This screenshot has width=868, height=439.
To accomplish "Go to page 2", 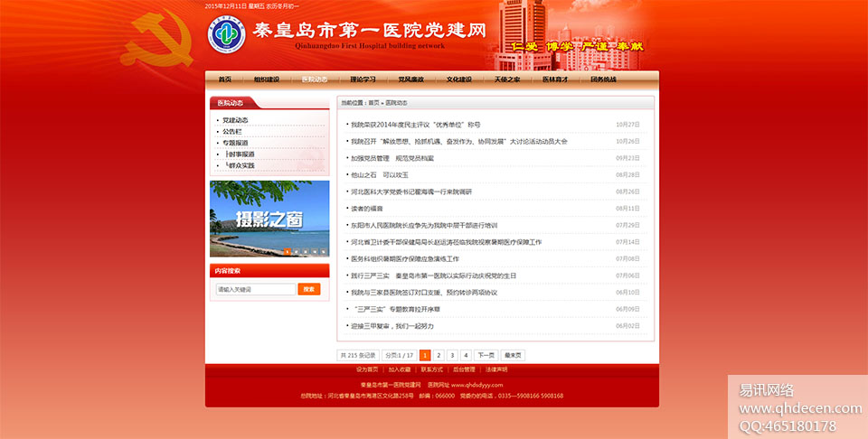I will [439, 356].
